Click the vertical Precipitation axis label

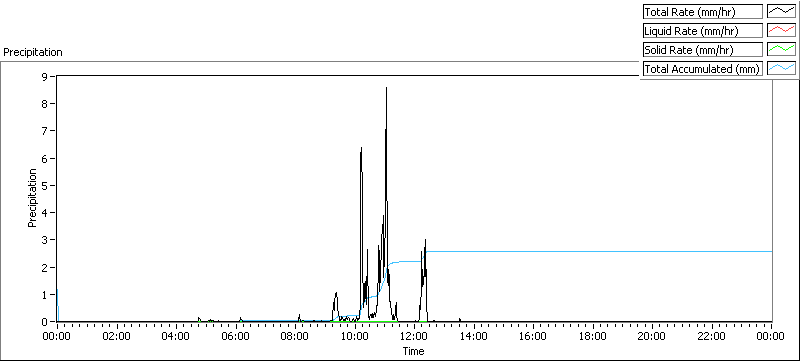click(32, 198)
